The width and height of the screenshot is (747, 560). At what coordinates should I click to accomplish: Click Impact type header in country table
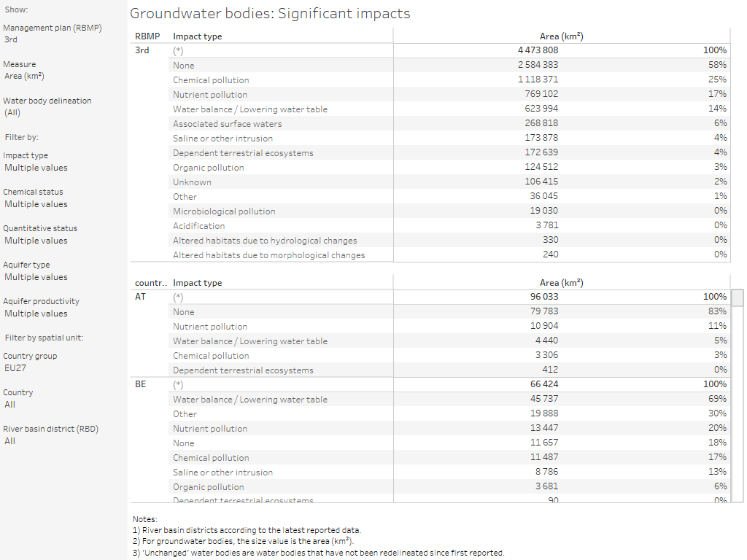click(x=197, y=283)
